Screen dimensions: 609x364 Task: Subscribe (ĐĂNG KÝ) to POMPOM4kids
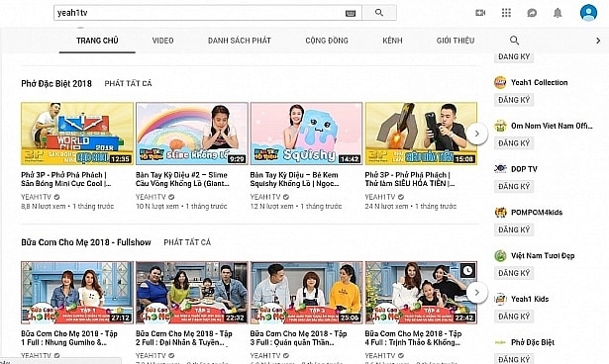coord(514,229)
